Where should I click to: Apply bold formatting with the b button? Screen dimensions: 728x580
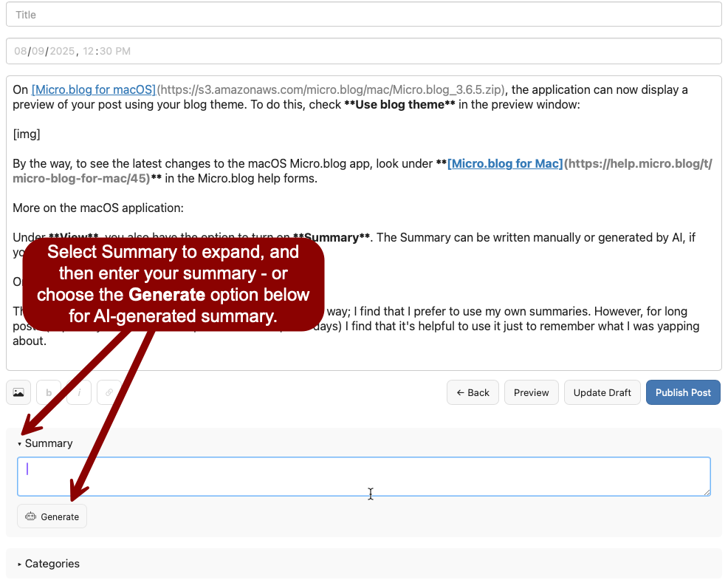pyautogui.click(x=49, y=393)
